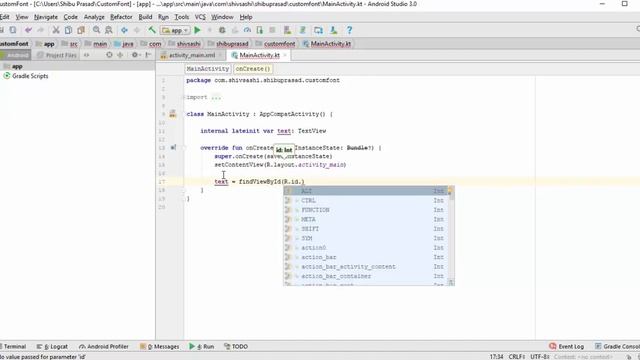Click the Profile app gauge icon
Screen dimensions: 640x360
pyautogui.click(x=247, y=30)
